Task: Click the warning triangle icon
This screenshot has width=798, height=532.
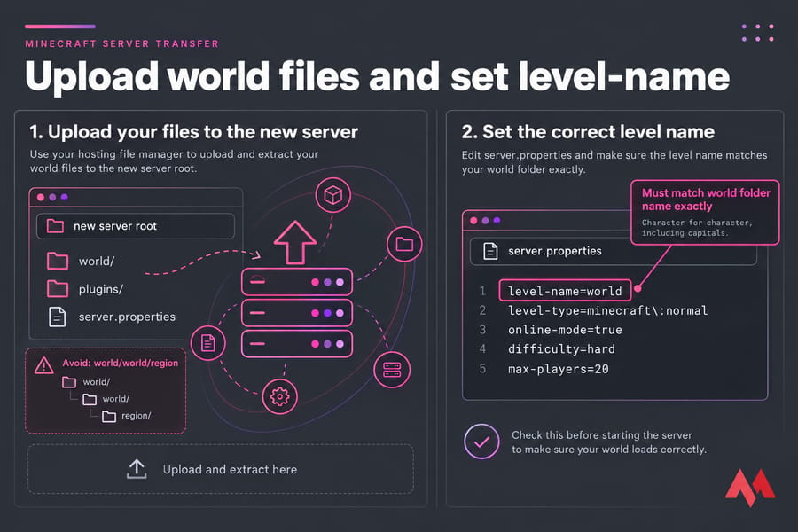Action: 43,365
